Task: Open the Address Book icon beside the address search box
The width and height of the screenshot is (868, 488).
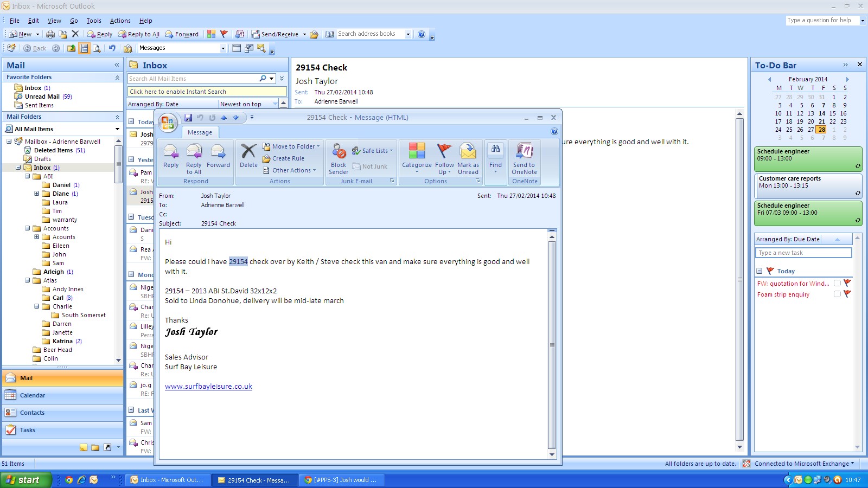Action: pyautogui.click(x=329, y=34)
